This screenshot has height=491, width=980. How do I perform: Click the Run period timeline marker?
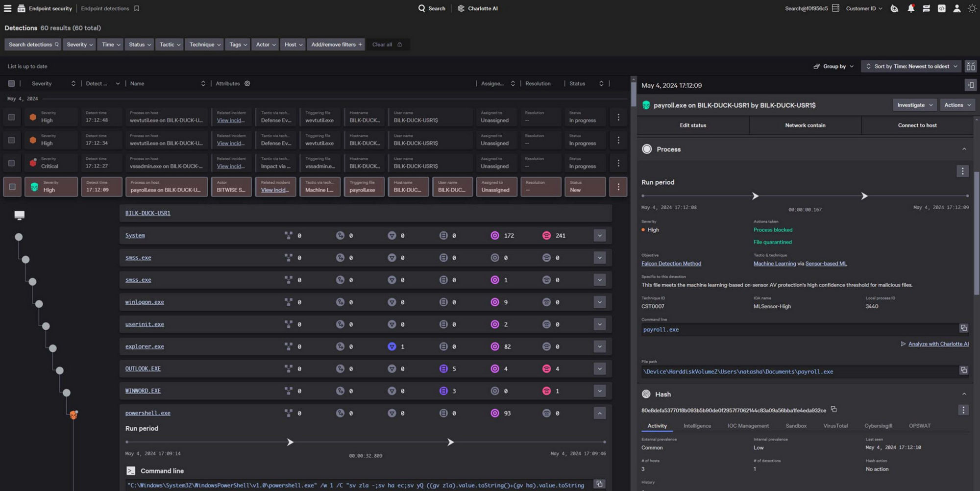click(755, 196)
